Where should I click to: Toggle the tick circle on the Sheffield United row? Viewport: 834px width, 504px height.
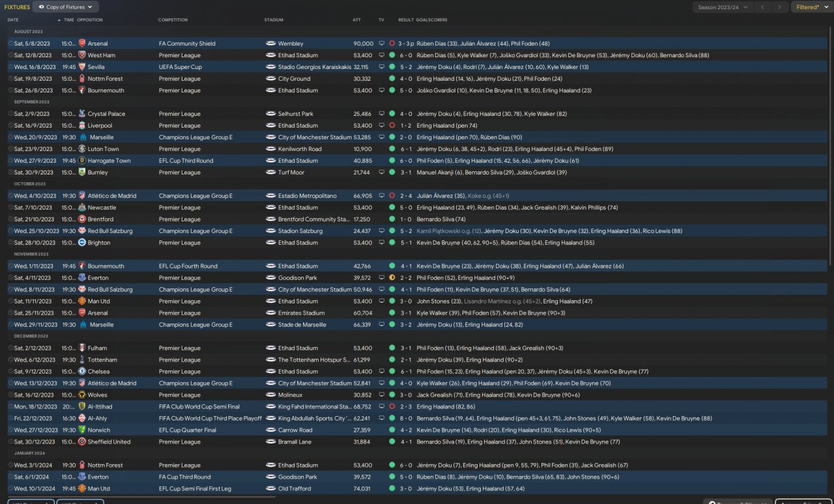10,442
